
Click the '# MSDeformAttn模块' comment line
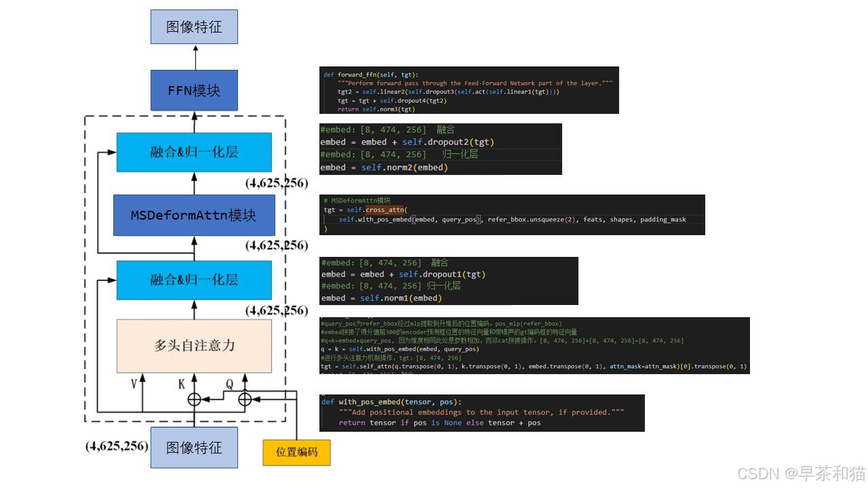point(357,201)
